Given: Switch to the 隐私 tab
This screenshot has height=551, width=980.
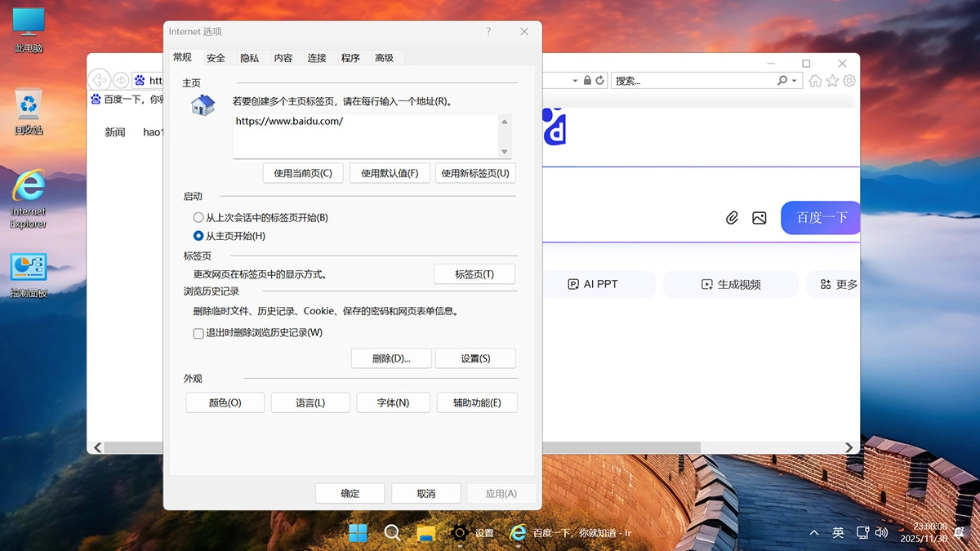Looking at the screenshot, I should [249, 58].
